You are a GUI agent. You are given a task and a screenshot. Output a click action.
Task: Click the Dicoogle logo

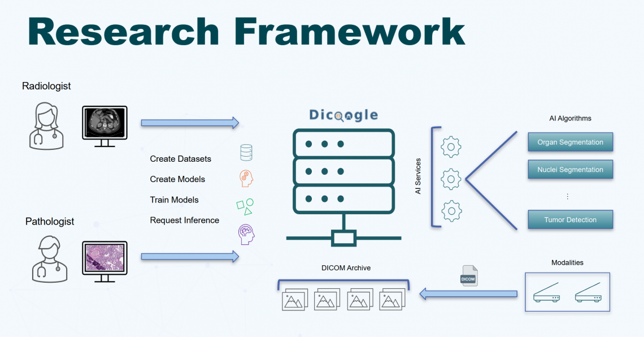(343, 115)
